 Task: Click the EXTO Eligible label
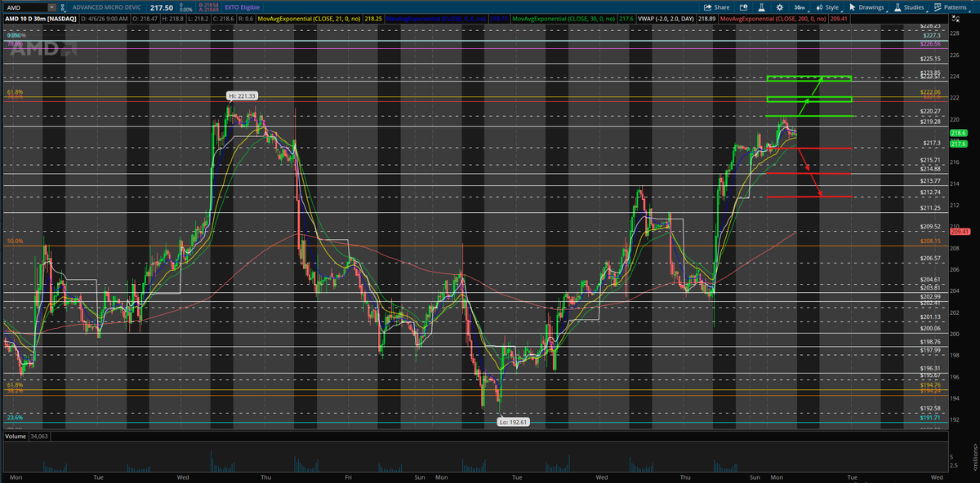[243, 7]
